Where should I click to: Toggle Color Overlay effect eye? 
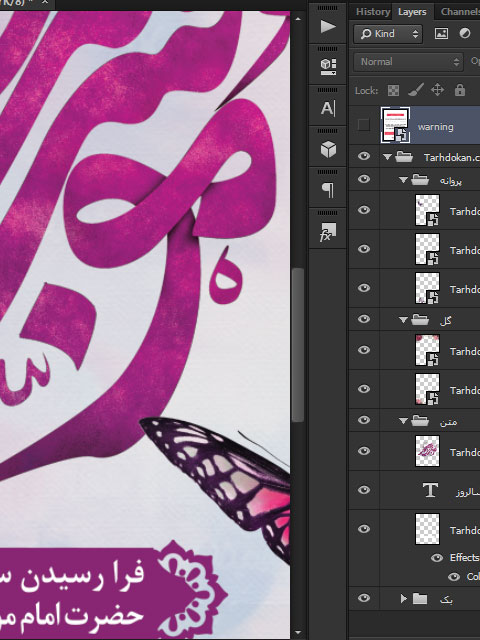click(453, 577)
